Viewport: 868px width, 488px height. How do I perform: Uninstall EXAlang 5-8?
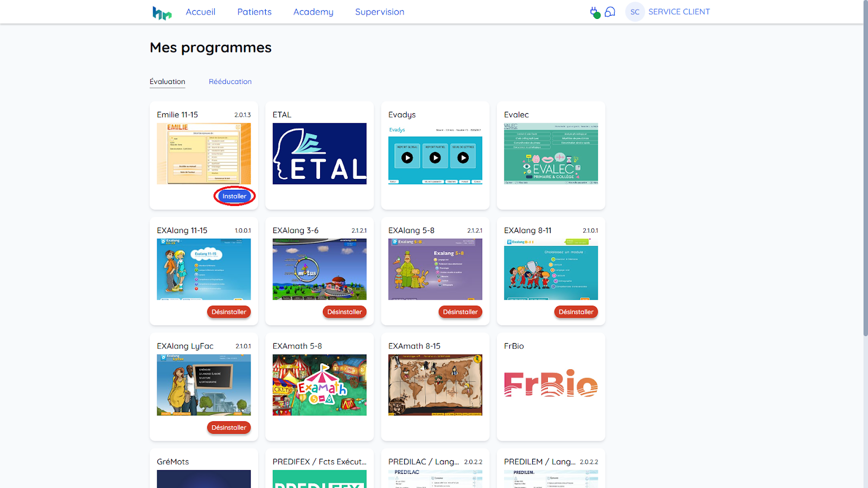(x=460, y=312)
